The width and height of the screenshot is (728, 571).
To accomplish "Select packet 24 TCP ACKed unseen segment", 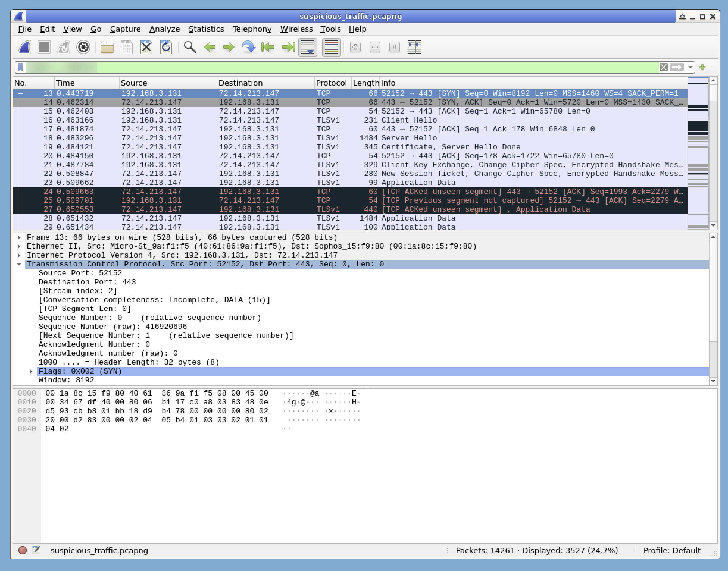I will [350, 192].
